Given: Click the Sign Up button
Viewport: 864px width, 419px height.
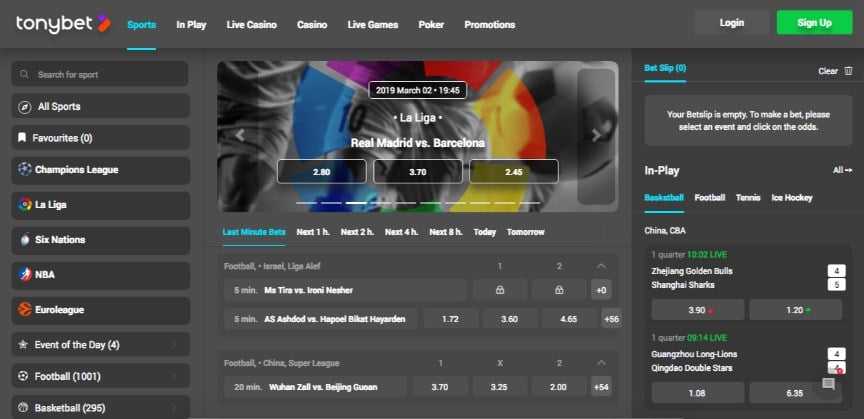Looking at the screenshot, I should [x=814, y=23].
